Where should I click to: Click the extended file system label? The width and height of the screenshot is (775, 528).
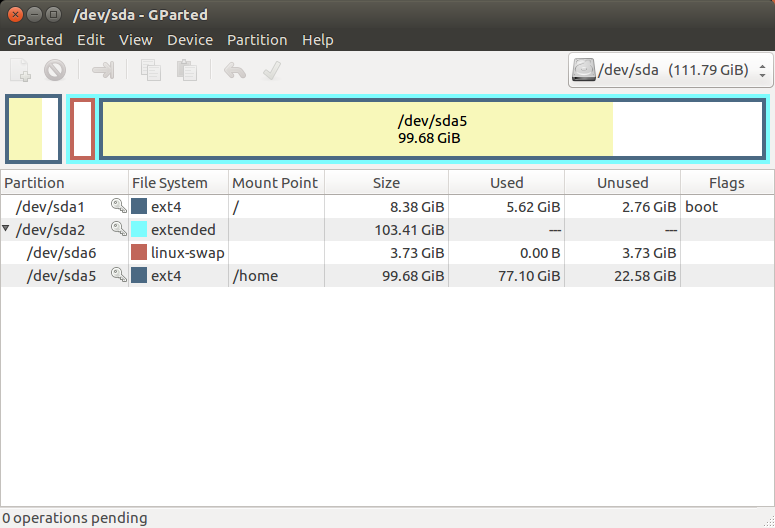183,229
